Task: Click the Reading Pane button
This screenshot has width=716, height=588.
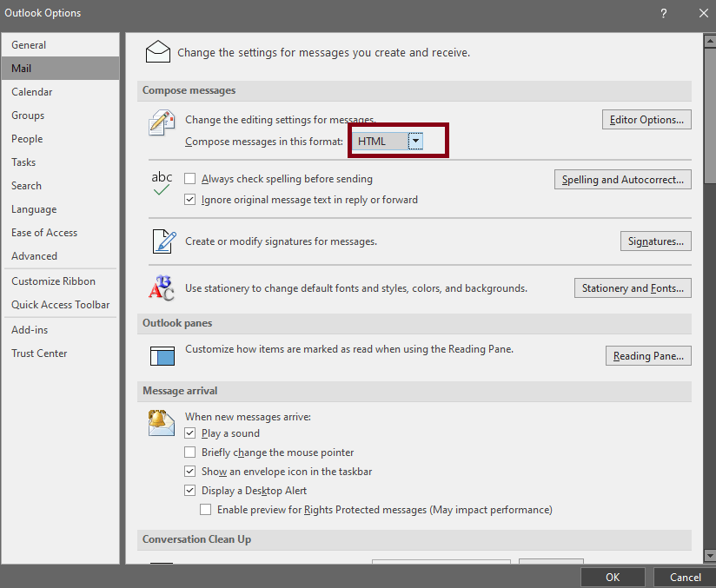Action: coord(648,355)
